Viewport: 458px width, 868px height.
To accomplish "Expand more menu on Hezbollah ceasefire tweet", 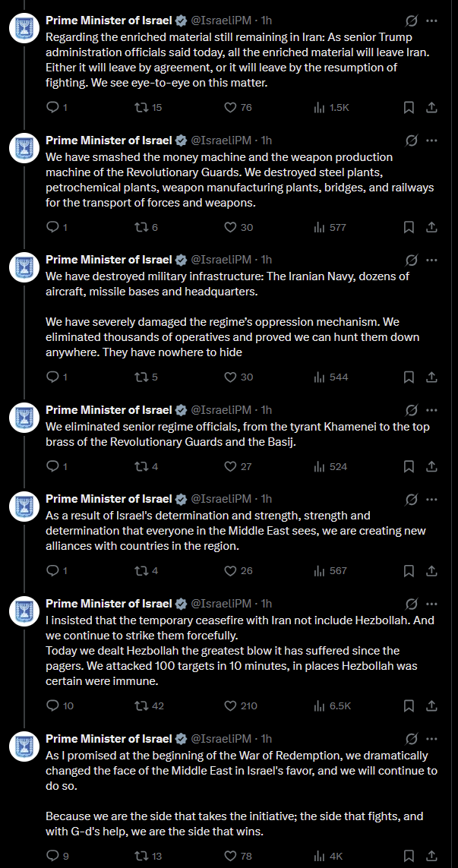I will [x=432, y=604].
